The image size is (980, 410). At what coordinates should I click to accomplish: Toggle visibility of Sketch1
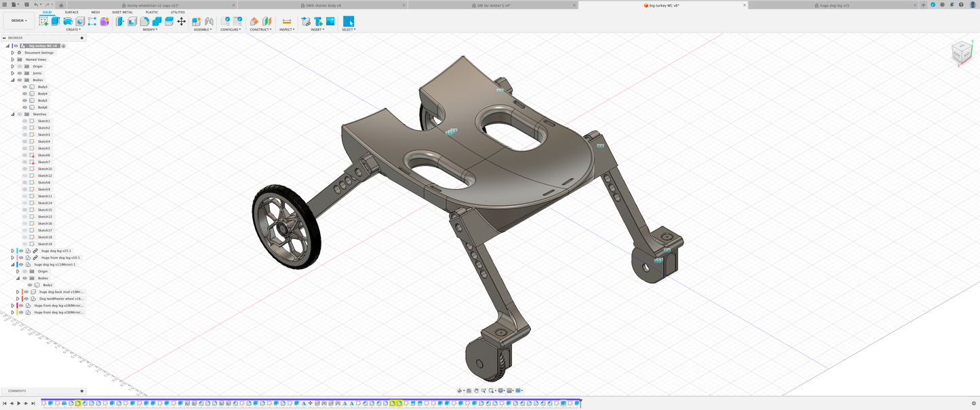pos(25,121)
